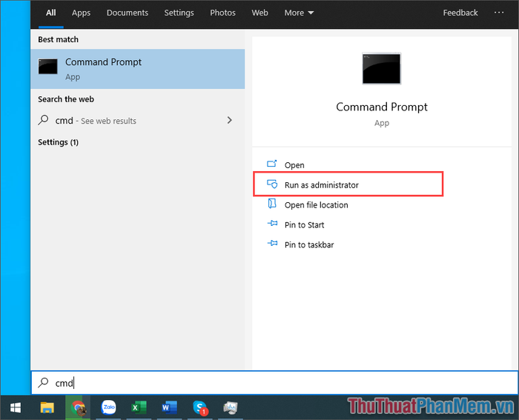The image size is (519, 420).
Task: Click the Command Prompt title in preview pane
Action: (382, 107)
